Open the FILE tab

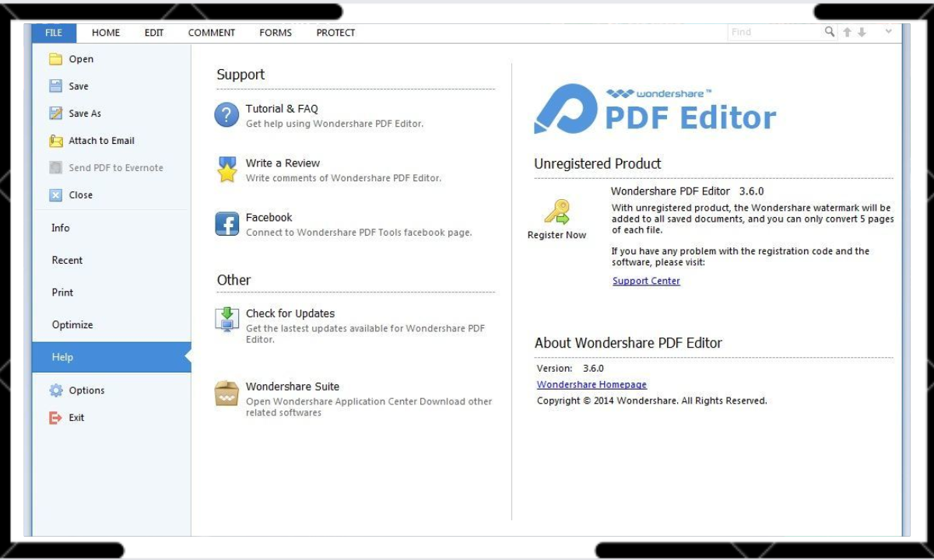point(54,33)
